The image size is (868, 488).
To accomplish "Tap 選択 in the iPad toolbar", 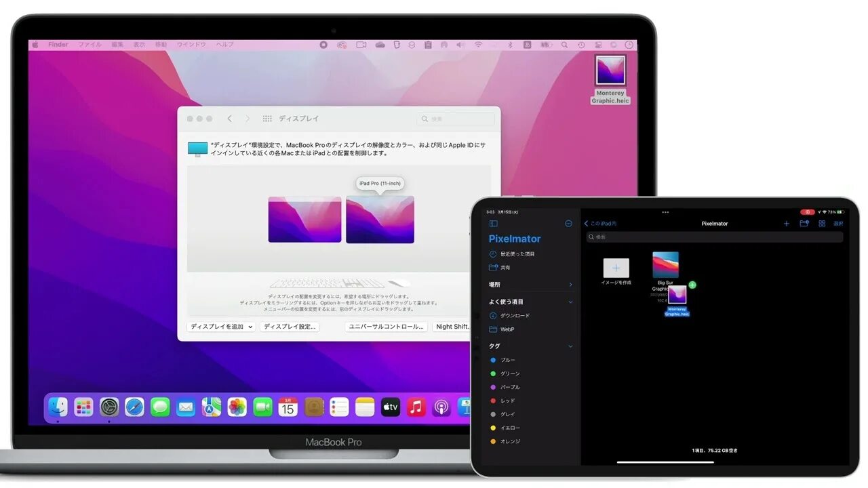I will coord(838,224).
